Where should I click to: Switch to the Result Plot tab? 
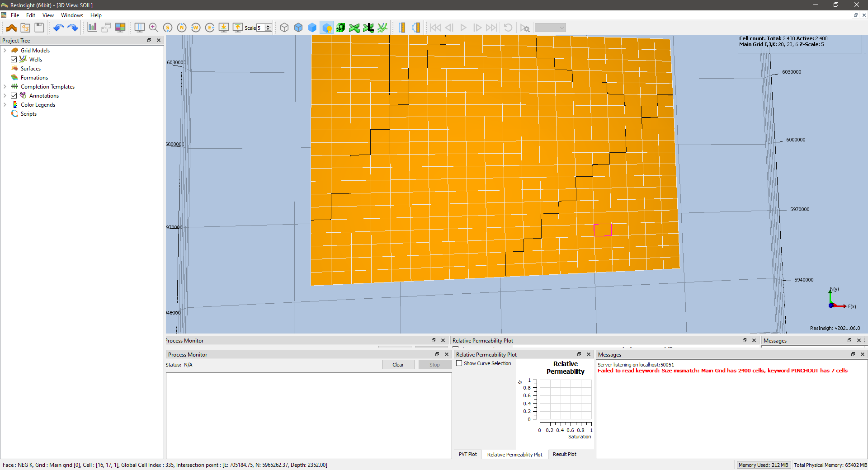tap(564, 454)
